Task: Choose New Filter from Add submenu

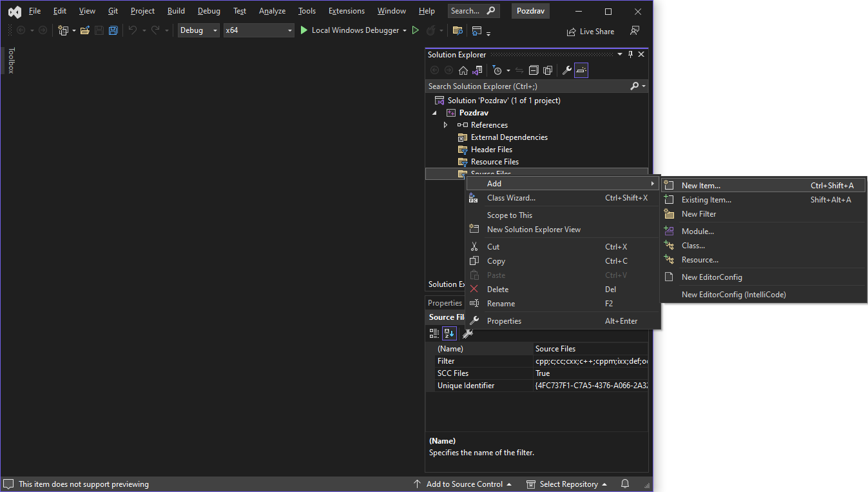Action: point(763,214)
